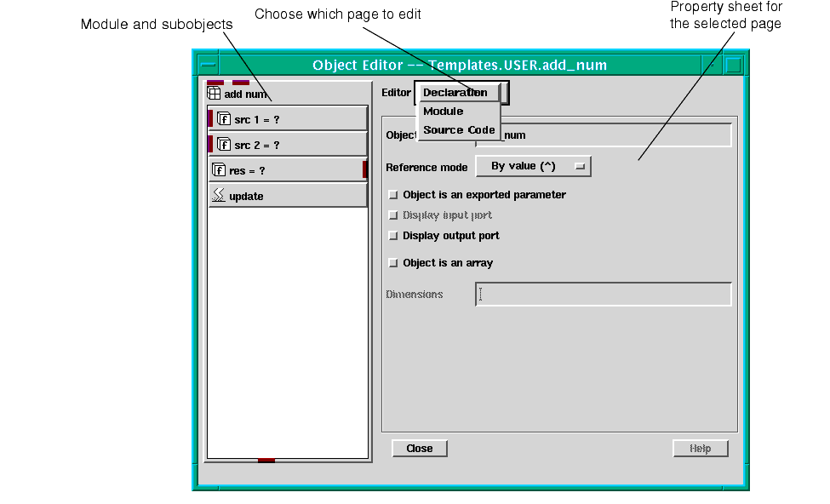Click the red output port on res
Screen dimensions: 830x504
[x=364, y=169]
